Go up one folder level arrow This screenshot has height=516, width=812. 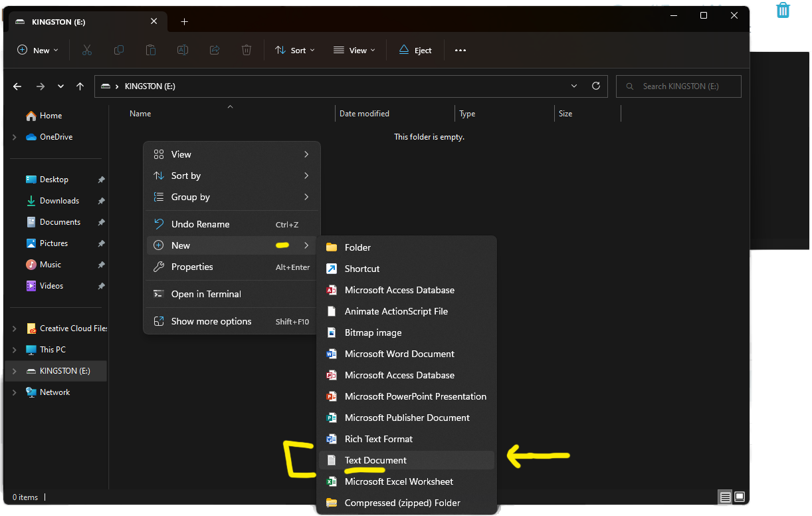tap(80, 86)
